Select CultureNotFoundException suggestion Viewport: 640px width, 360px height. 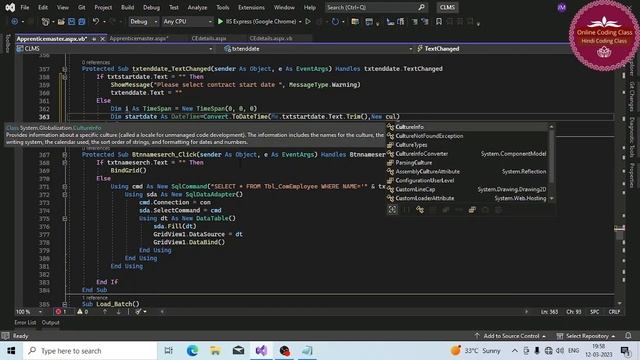[467, 136]
